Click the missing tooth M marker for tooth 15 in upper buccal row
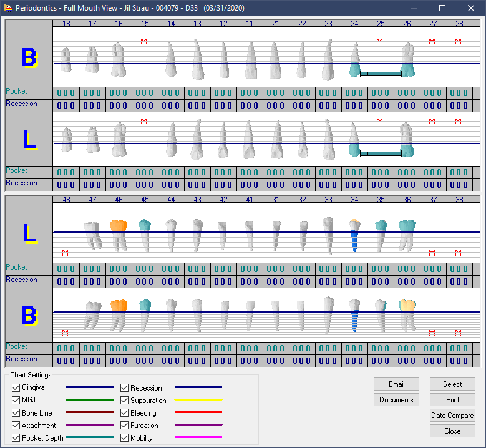The height and width of the screenshot is (448, 486). click(144, 41)
